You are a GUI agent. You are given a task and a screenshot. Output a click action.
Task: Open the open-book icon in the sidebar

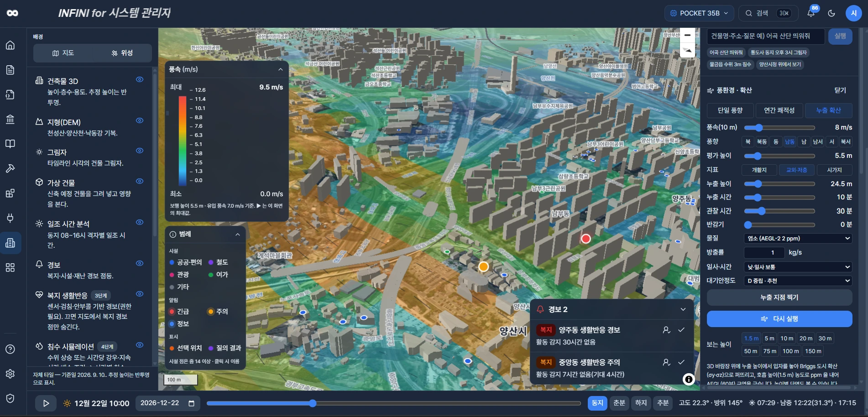click(10, 144)
